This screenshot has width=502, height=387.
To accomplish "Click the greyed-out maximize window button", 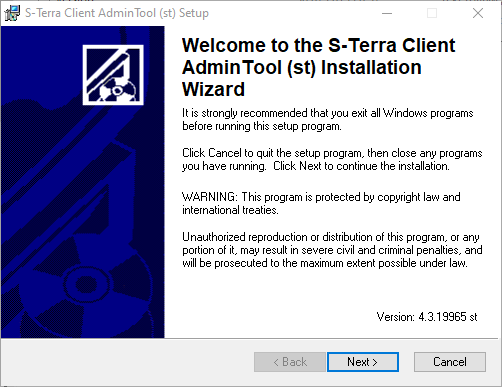I will coord(432,13).
